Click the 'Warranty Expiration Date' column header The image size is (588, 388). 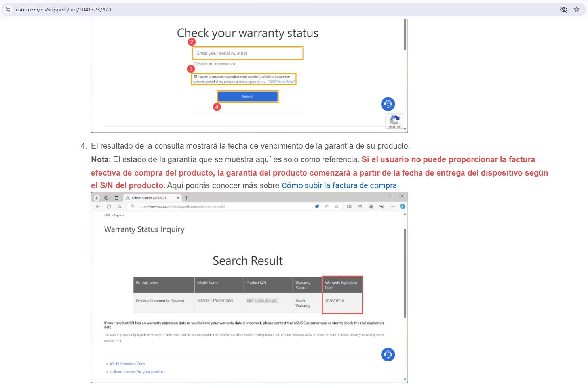point(342,285)
